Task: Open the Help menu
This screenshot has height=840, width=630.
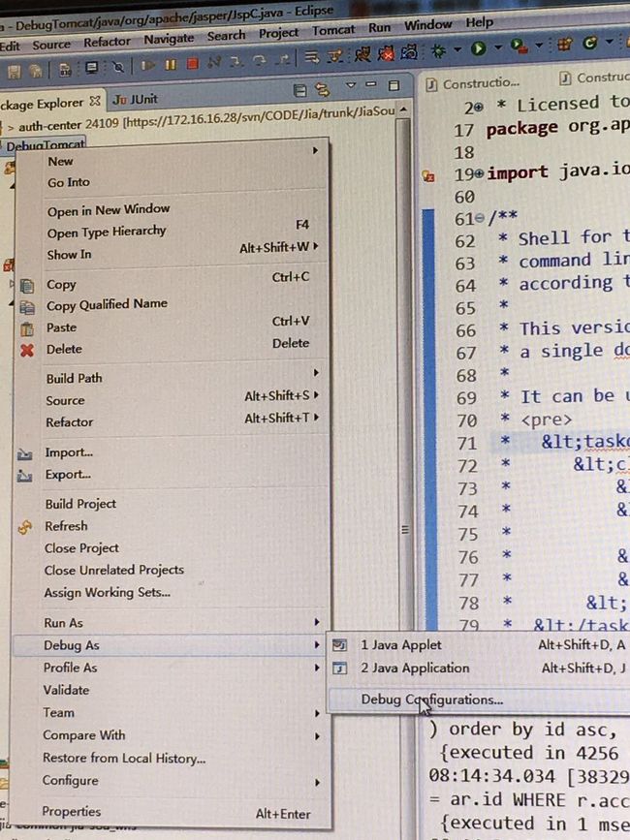Action: tap(479, 22)
